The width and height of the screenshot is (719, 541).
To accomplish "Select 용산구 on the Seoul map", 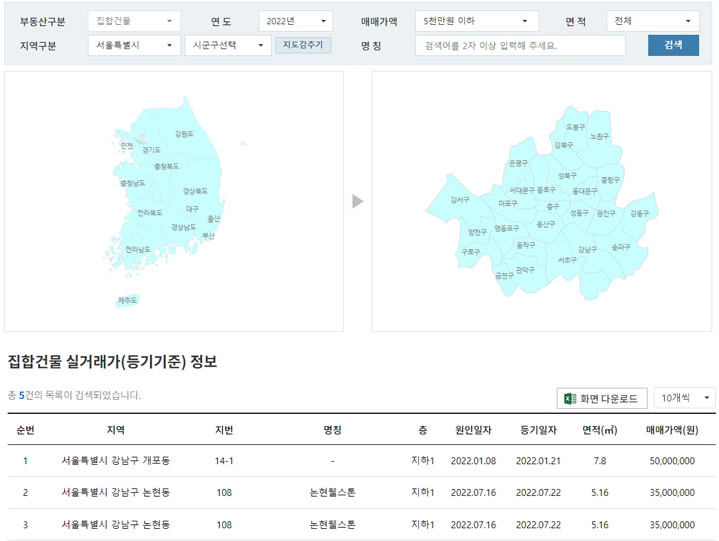I will pyautogui.click(x=546, y=224).
